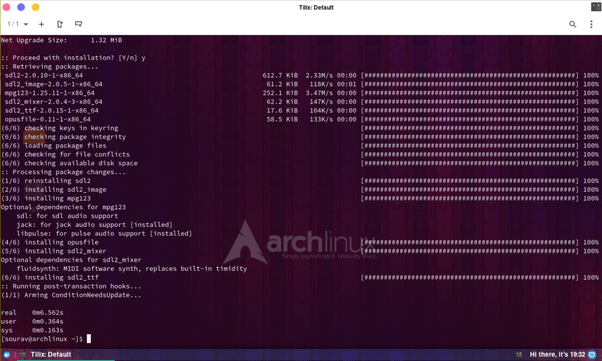Click the 612.7 KiB download size
Viewport: 602px width, 361px height.
tap(280, 75)
